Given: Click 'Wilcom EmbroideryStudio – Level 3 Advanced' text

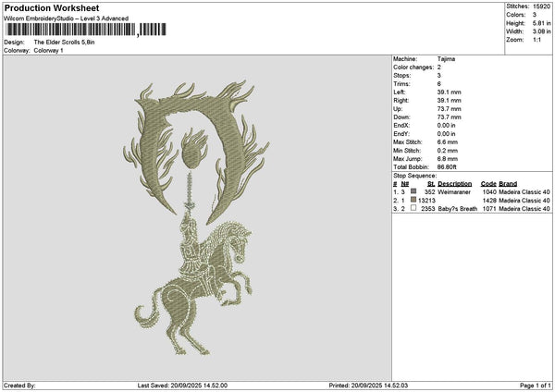Looking at the screenshot, I should [x=67, y=18].
